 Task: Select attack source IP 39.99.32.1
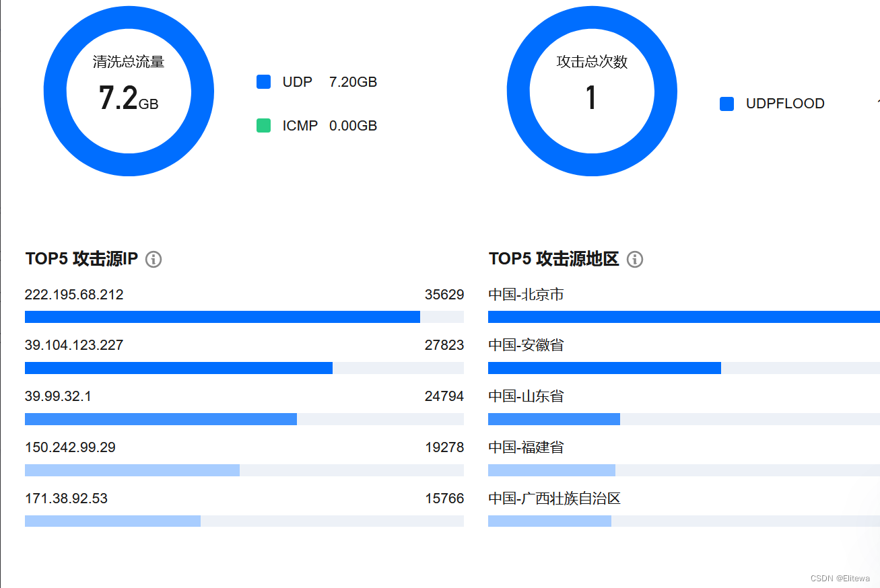coord(58,396)
